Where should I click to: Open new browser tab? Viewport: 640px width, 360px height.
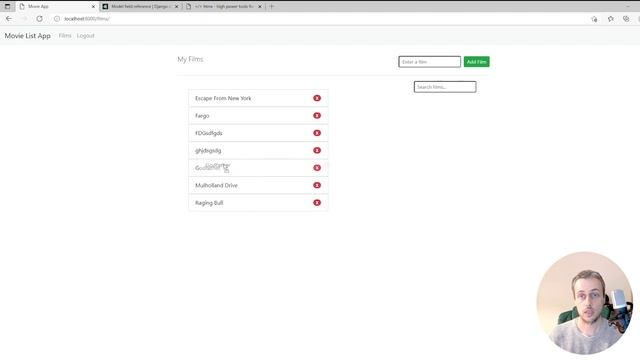(271, 7)
